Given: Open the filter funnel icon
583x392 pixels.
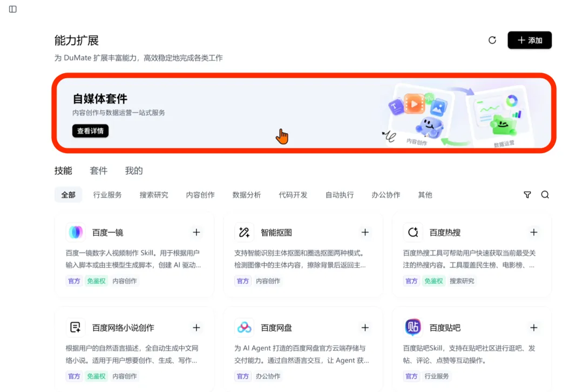Looking at the screenshot, I should point(527,195).
